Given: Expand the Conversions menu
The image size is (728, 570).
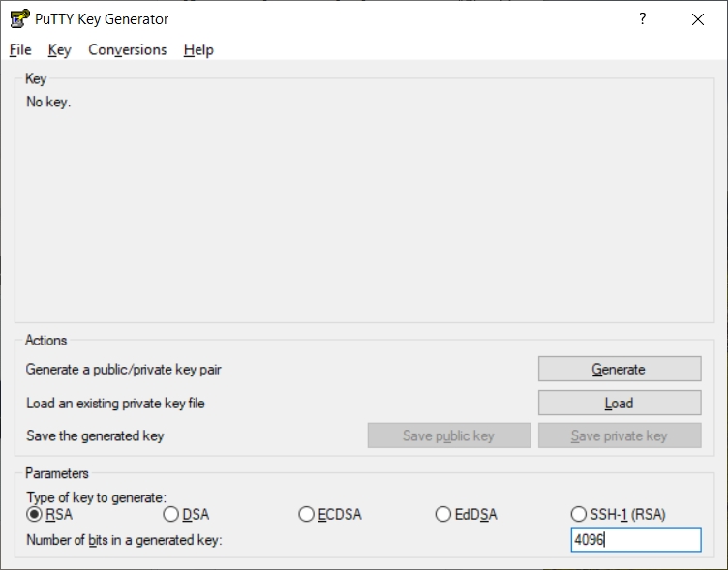Looking at the screenshot, I should tap(127, 50).
